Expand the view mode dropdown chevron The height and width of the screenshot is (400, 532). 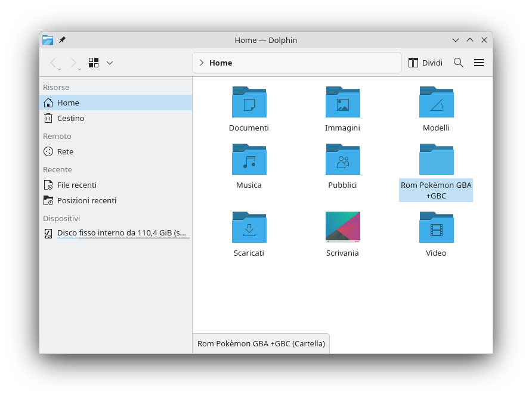(x=110, y=63)
